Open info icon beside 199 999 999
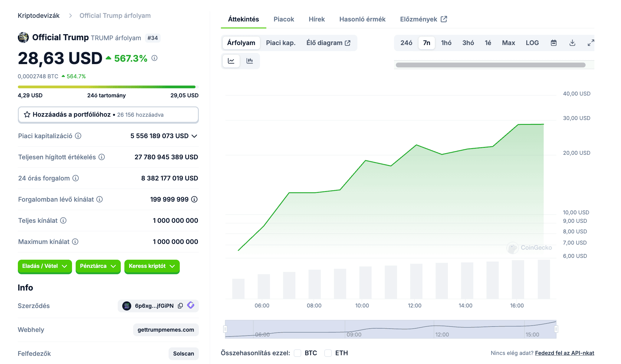Image resolution: width=621 pixels, height=364 pixels. click(x=195, y=199)
